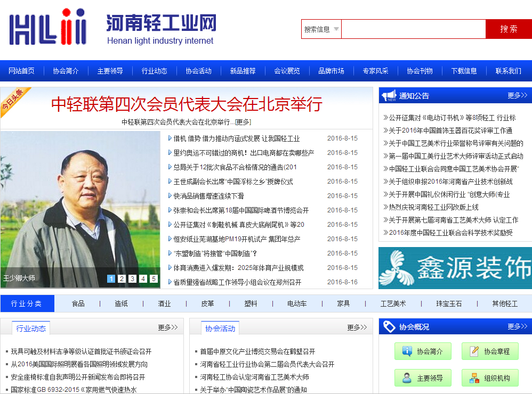Select the 酒业 industry category

[164, 303]
